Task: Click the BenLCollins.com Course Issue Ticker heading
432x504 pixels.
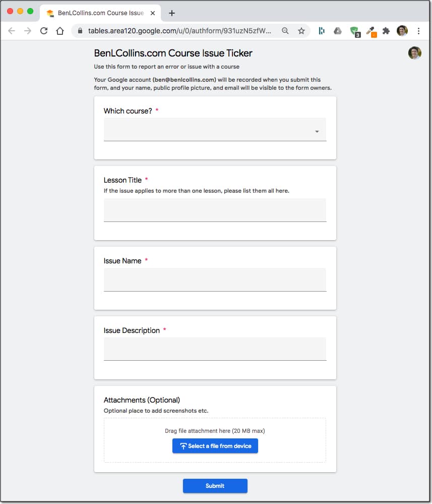Action: 173,53
